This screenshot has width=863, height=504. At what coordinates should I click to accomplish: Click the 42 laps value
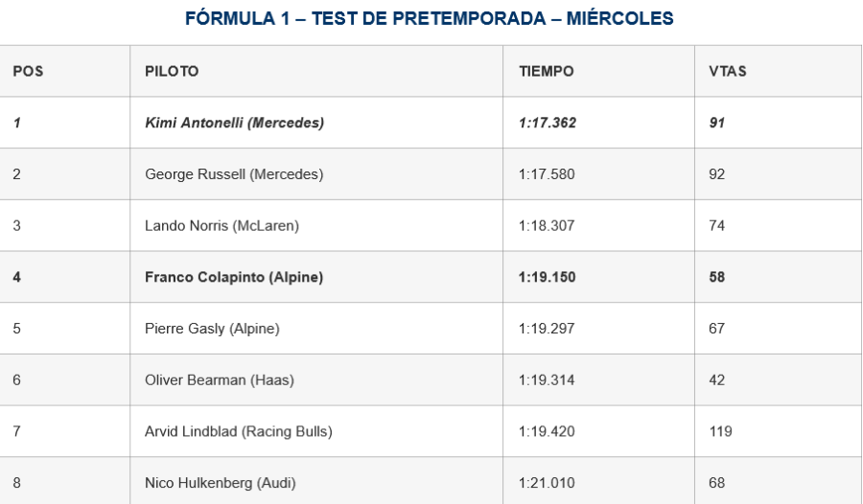[x=717, y=380]
